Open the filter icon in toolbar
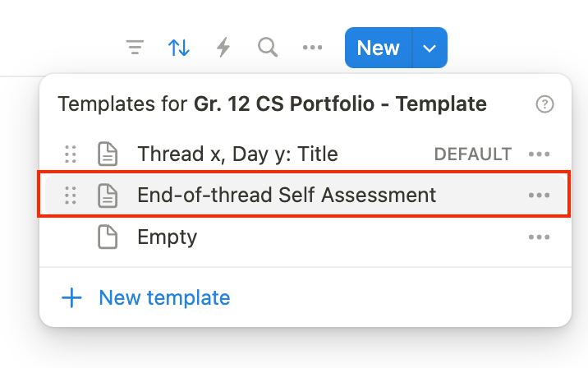Image resolution: width=588 pixels, height=368 pixels. 136,48
